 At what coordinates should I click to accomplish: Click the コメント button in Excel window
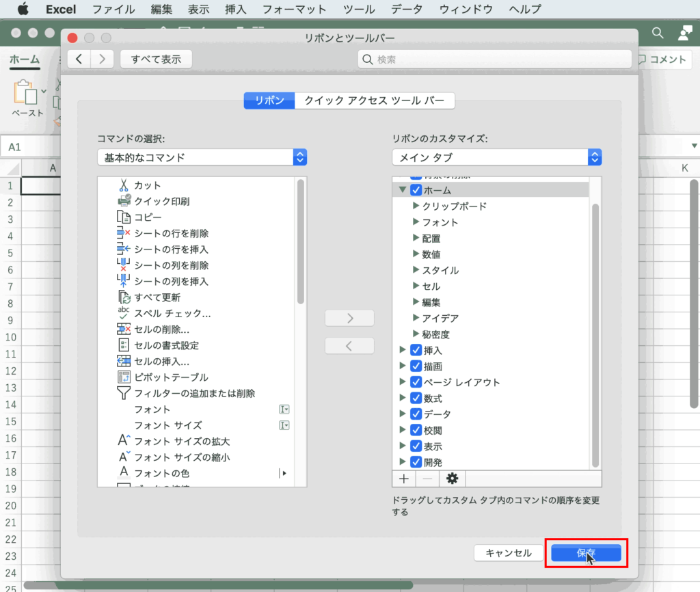(x=663, y=59)
